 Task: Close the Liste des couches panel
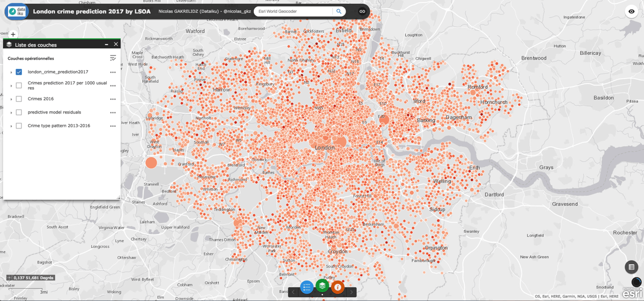coord(116,45)
